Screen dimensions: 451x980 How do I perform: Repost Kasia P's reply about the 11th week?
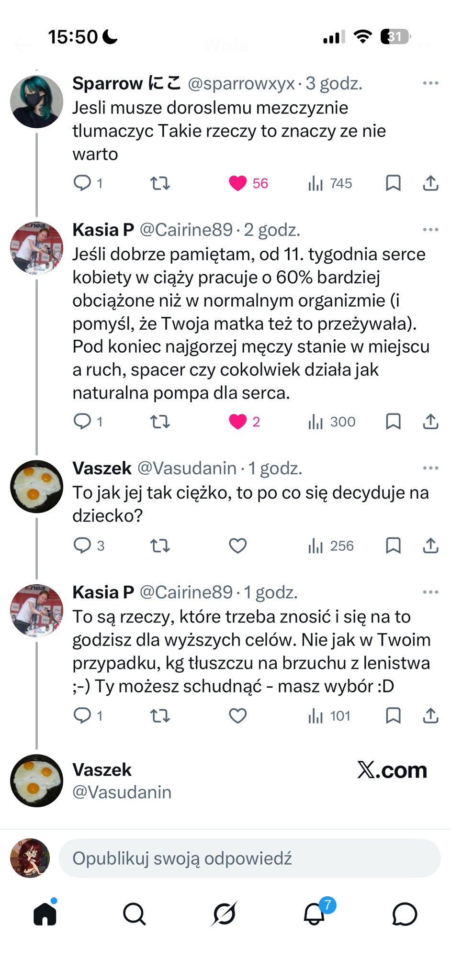point(160,422)
